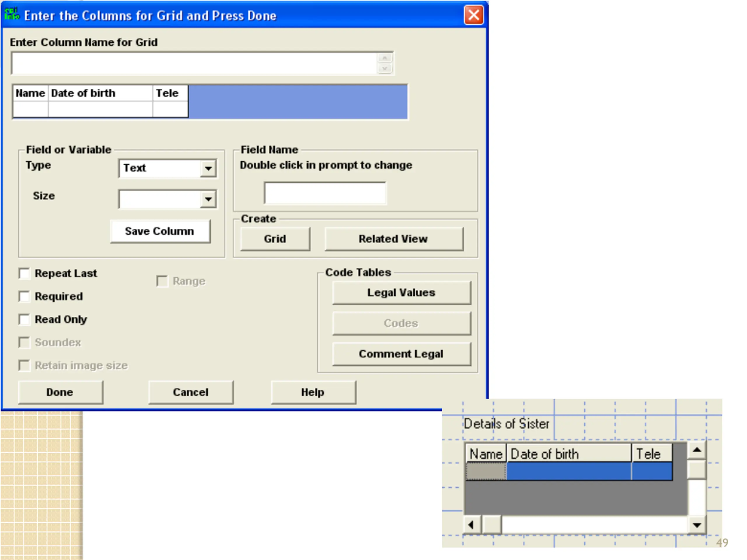Click the sister grid scroll left arrow
This screenshot has height=560, width=747.
pos(472,524)
